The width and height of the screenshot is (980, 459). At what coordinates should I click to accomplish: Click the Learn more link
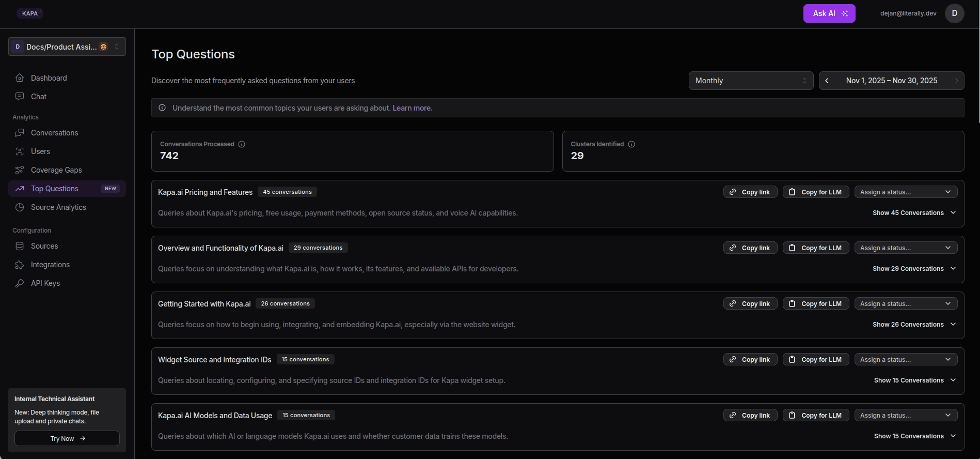(412, 108)
